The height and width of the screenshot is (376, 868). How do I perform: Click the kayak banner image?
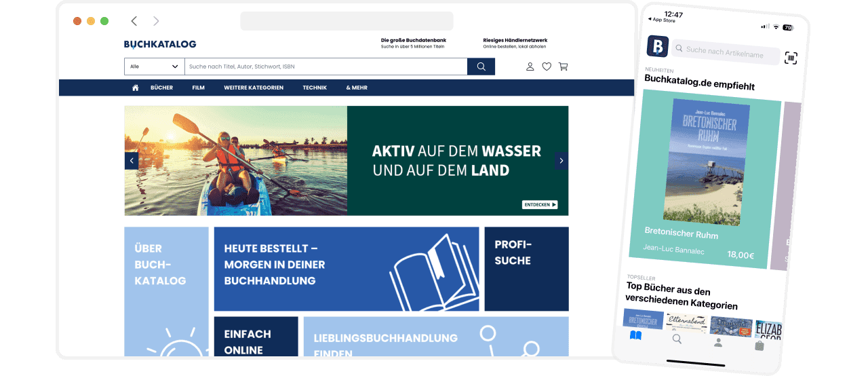tap(236, 161)
